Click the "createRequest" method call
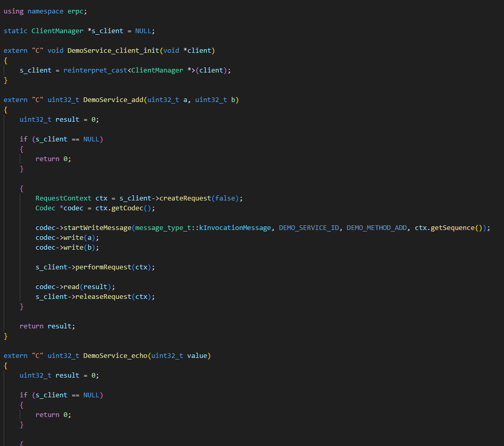This screenshot has height=446, width=504. pos(185,198)
